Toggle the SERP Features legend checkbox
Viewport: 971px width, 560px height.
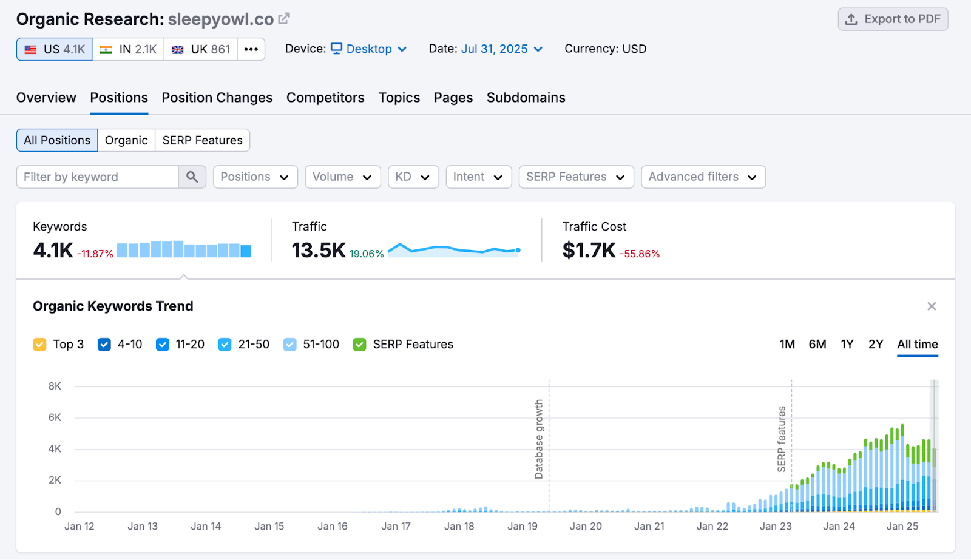point(360,345)
